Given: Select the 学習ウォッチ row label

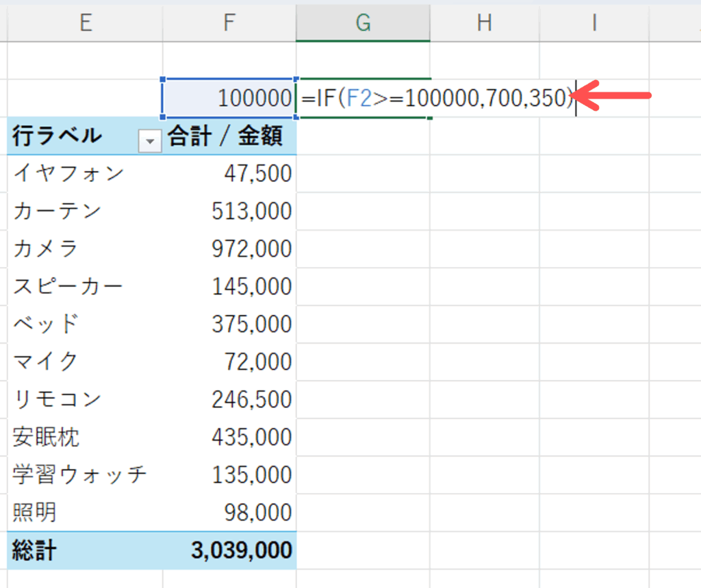Looking at the screenshot, I should click(x=79, y=475).
